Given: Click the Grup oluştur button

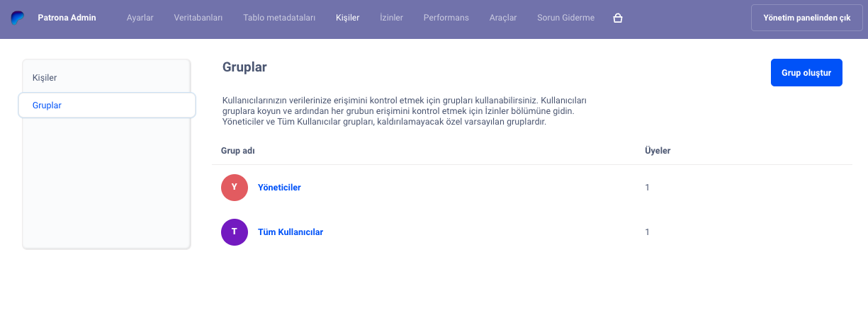Looking at the screenshot, I should [806, 72].
